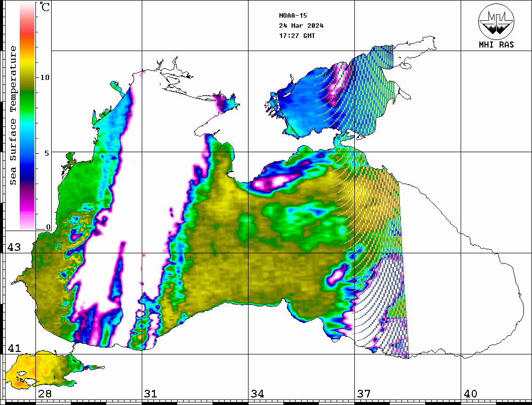Click the '0' value on color scale
This screenshot has height=405, width=532.
[48, 227]
